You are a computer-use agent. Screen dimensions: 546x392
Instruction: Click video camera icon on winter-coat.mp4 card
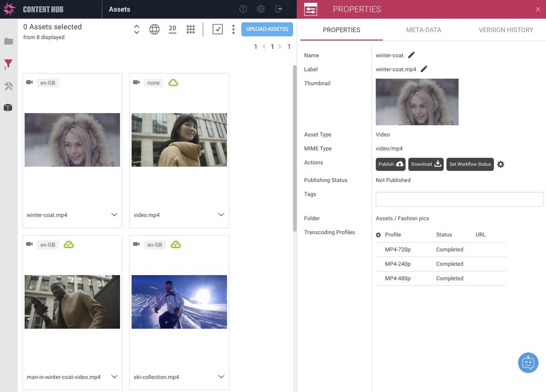[29, 82]
